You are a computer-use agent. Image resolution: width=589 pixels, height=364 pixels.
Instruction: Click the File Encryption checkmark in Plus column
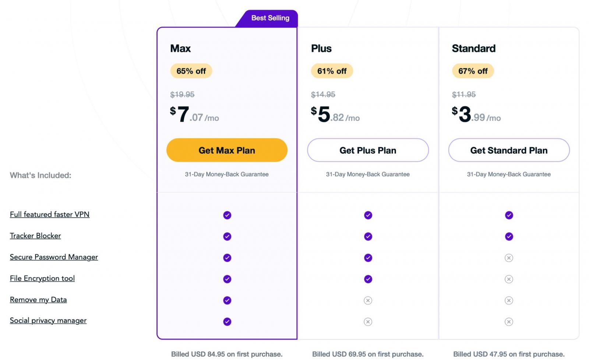point(368,279)
